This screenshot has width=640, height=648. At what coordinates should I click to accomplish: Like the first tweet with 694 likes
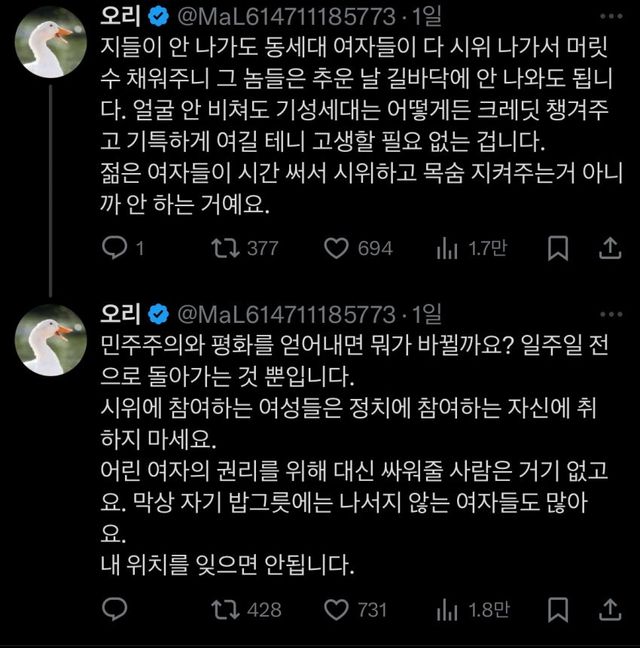[338, 248]
